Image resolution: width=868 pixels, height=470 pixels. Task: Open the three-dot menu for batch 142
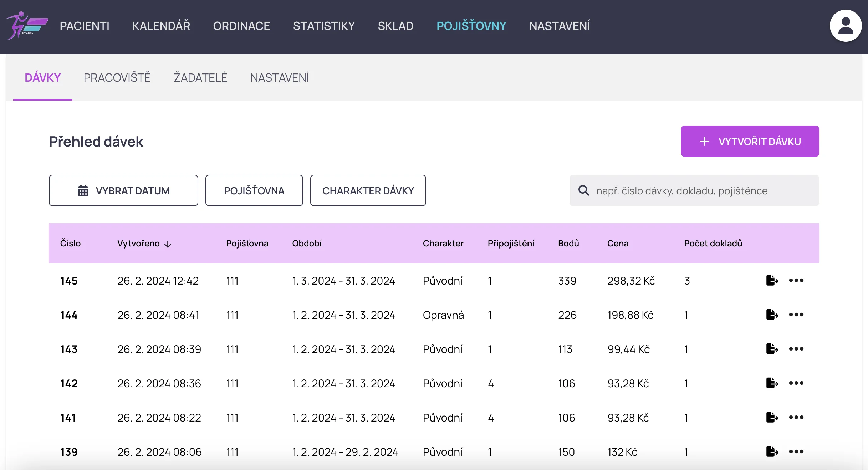point(796,383)
